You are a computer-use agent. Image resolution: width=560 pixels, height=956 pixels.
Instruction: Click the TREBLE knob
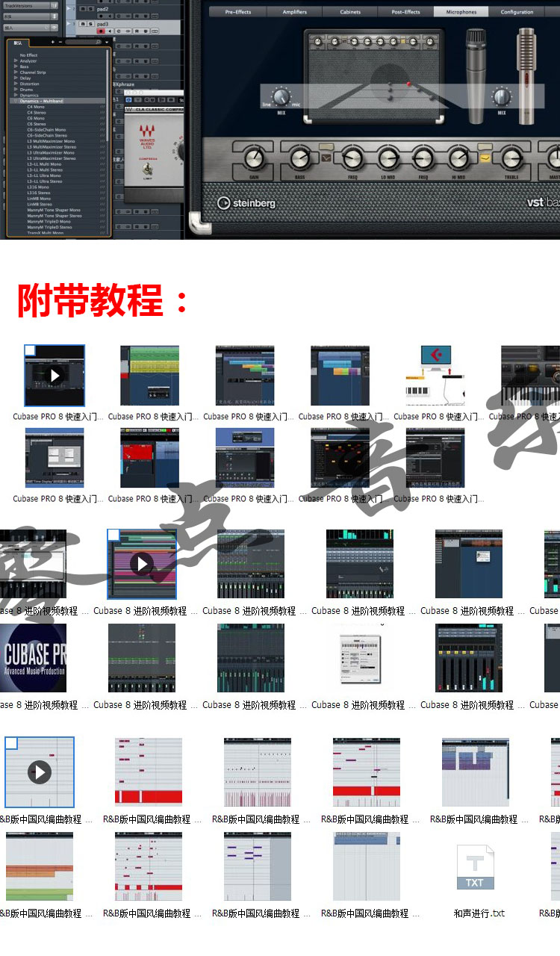pyautogui.click(x=511, y=158)
